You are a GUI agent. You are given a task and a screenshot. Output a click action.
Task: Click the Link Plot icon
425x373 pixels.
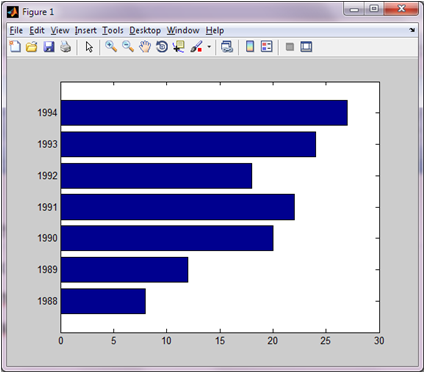click(227, 47)
